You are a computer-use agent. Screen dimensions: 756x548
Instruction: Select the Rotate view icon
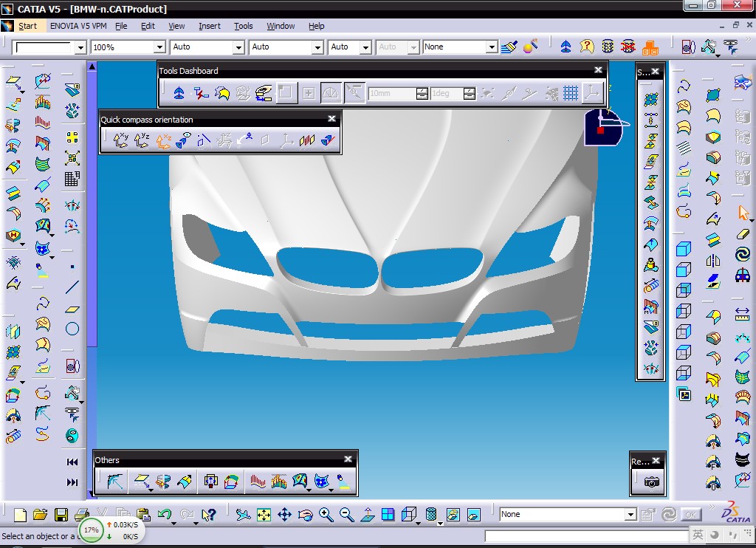tap(305, 515)
